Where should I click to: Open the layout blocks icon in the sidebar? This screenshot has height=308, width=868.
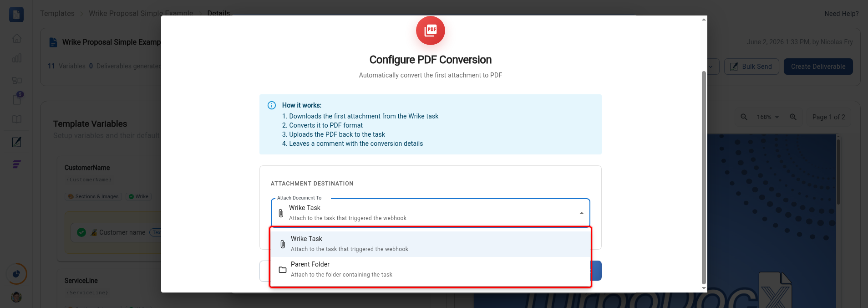(17, 80)
